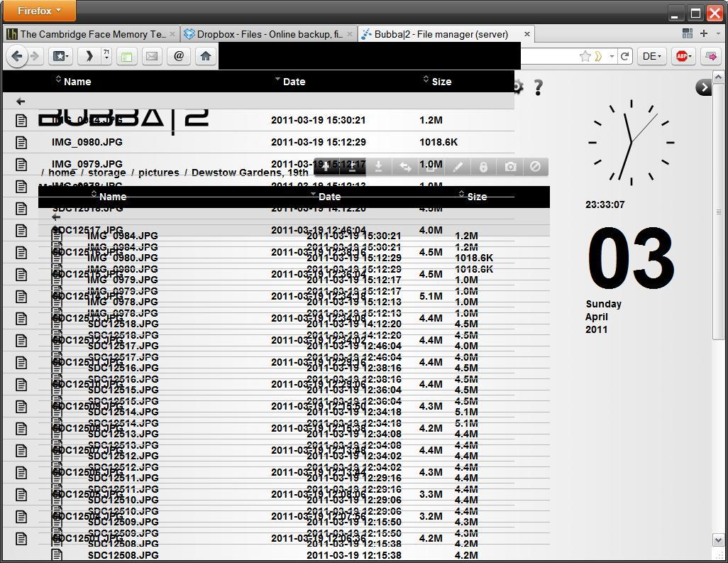Close the Cambridge Face Memory tab
728x563 pixels.
tap(172, 34)
